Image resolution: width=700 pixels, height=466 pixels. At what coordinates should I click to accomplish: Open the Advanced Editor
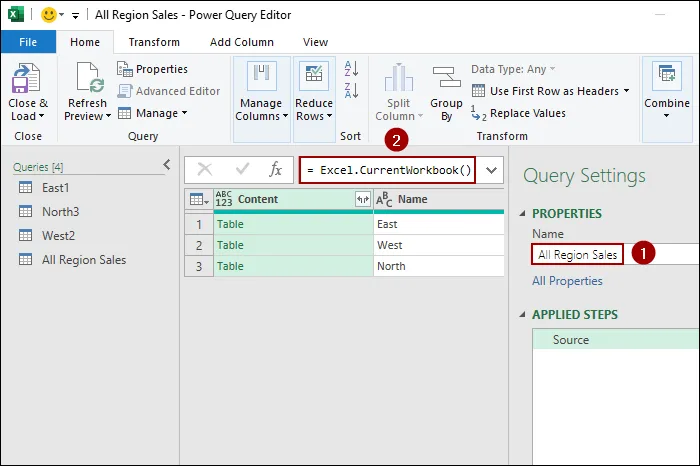[169, 91]
